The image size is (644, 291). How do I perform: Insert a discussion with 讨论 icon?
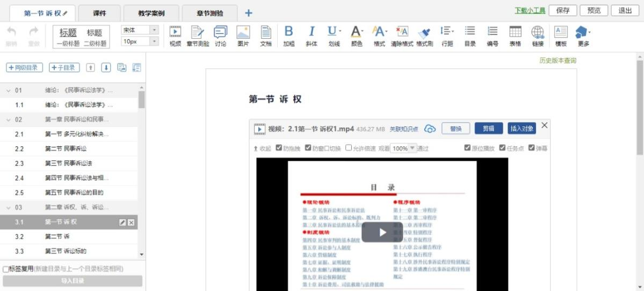pos(221,36)
